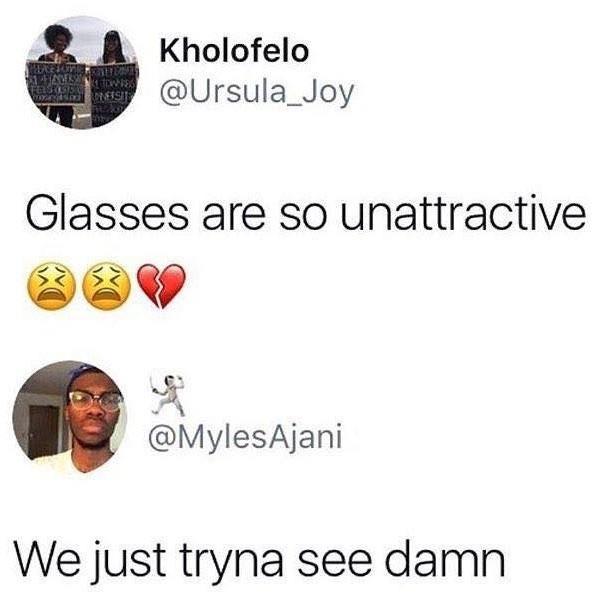Open the @MylesAjani handle

pos(245,438)
